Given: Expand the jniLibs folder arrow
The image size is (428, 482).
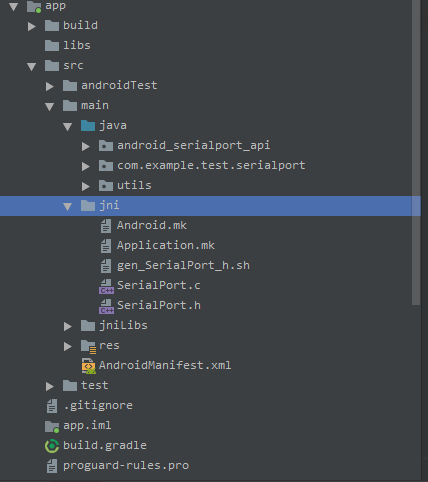Looking at the screenshot, I should (x=68, y=326).
